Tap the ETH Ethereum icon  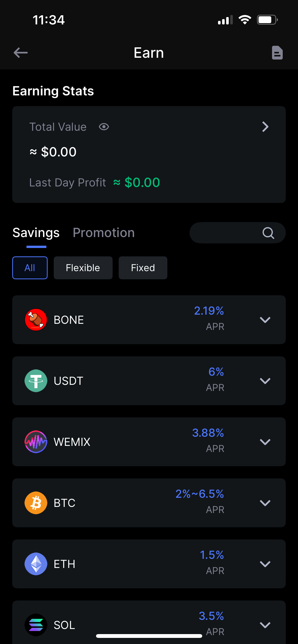tap(36, 564)
